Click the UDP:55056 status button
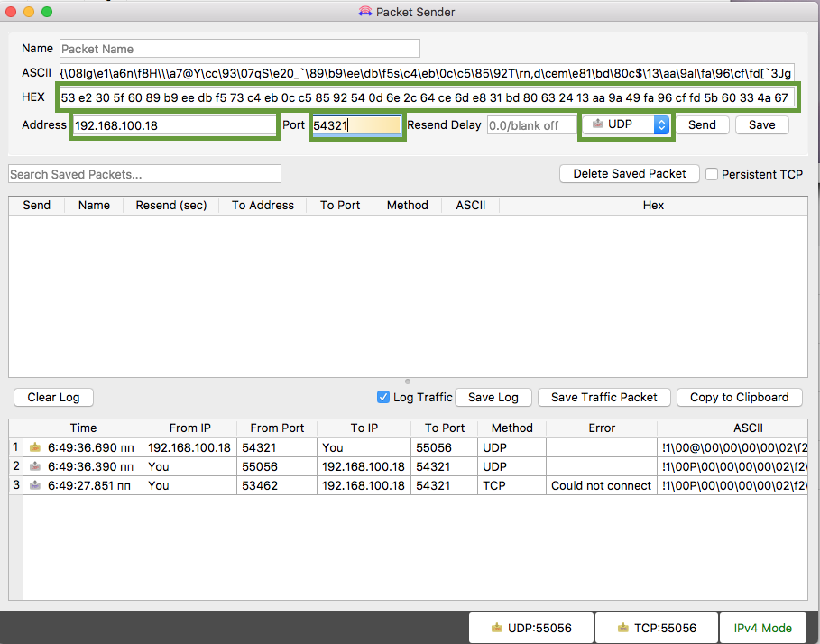This screenshot has width=820, height=644. click(x=531, y=628)
